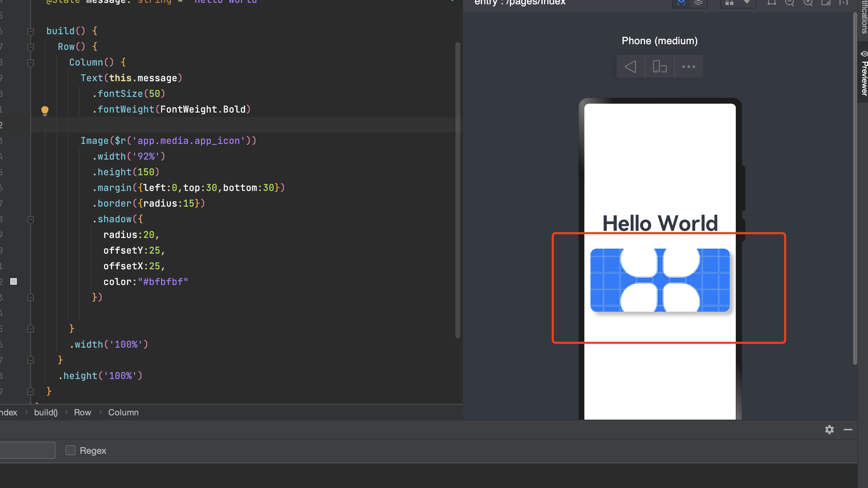Open the Previewer side tab
868x488 pixels.
863,73
